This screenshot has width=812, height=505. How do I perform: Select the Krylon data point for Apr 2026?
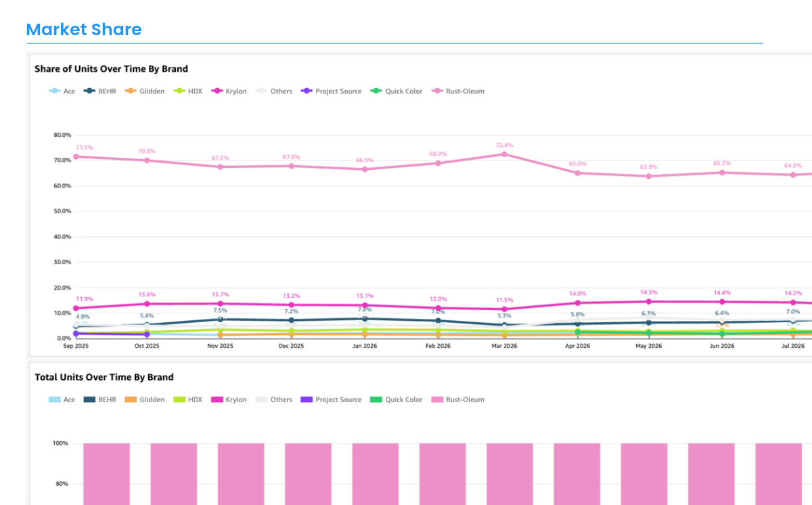(577, 303)
